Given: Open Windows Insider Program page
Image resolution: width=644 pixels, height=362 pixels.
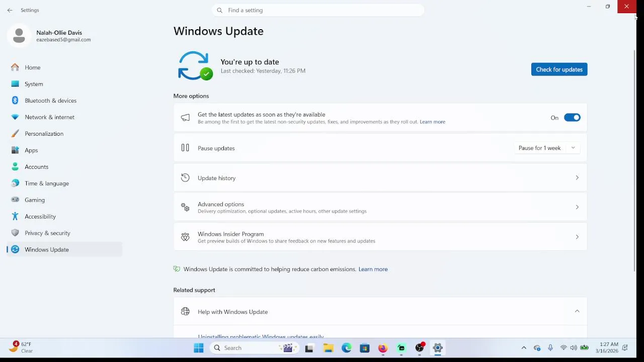Looking at the screenshot, I should tap(380, 237).
